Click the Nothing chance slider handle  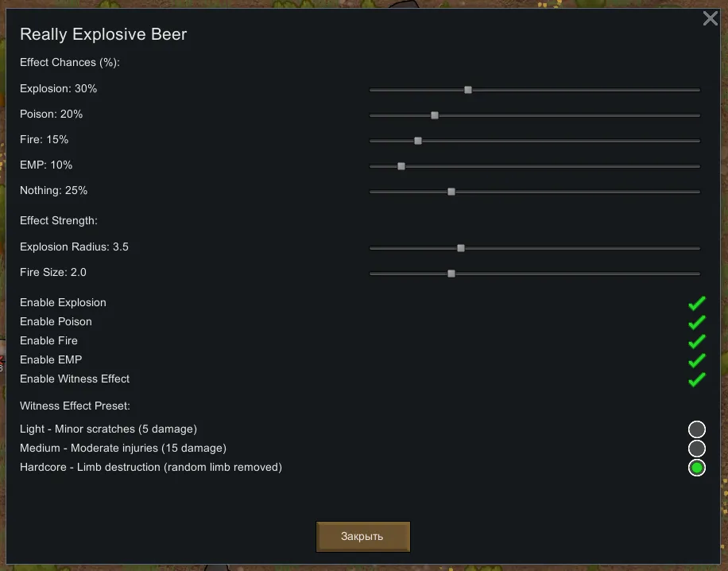[x=451, y=192]
